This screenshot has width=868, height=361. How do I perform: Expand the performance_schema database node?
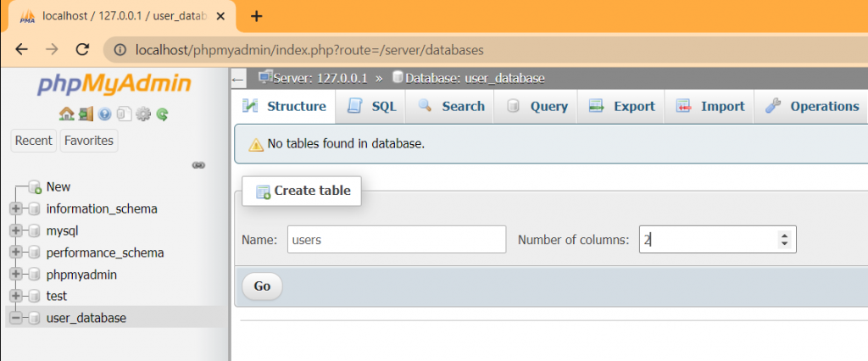coord(15,253)
